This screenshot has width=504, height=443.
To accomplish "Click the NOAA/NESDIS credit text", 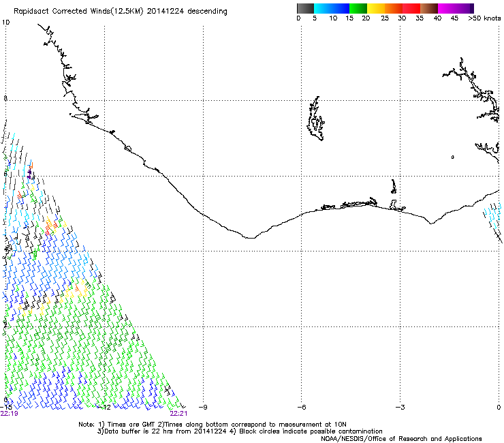I will [x=401, y=439].
